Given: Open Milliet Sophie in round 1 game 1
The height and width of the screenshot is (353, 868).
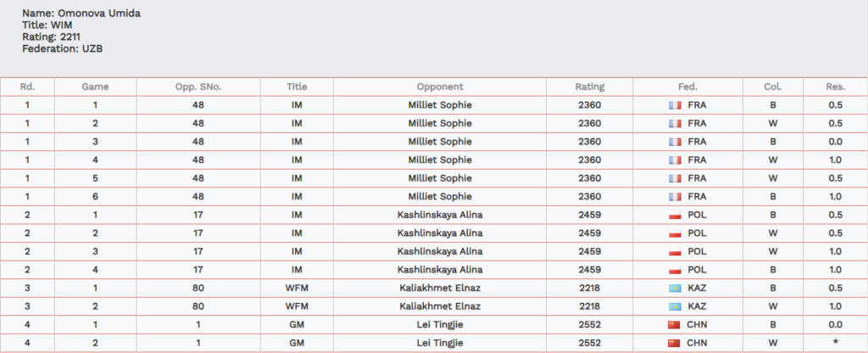Looking at the screenshot, I should 440,104.
